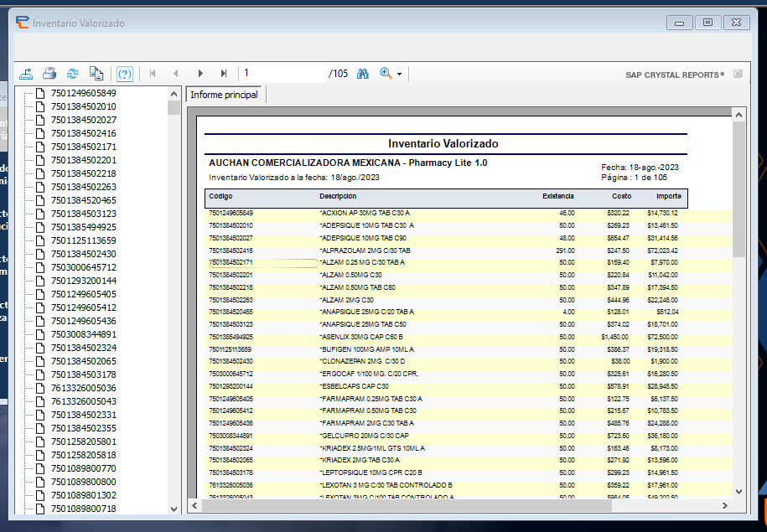Select tree item 7501384502201
Screen dimensions: 767x532
[x=84, y=160]
